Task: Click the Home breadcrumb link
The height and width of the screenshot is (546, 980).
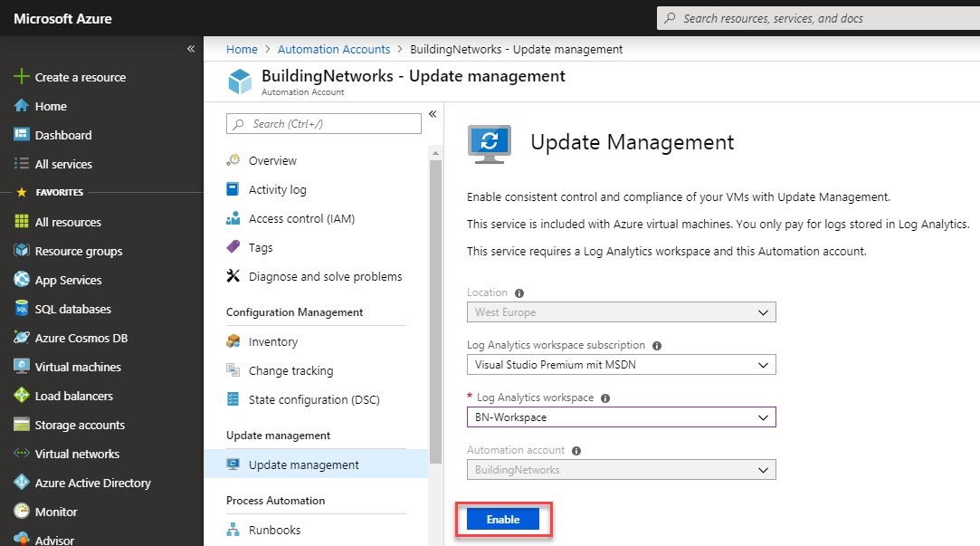Action: (242, 50)
